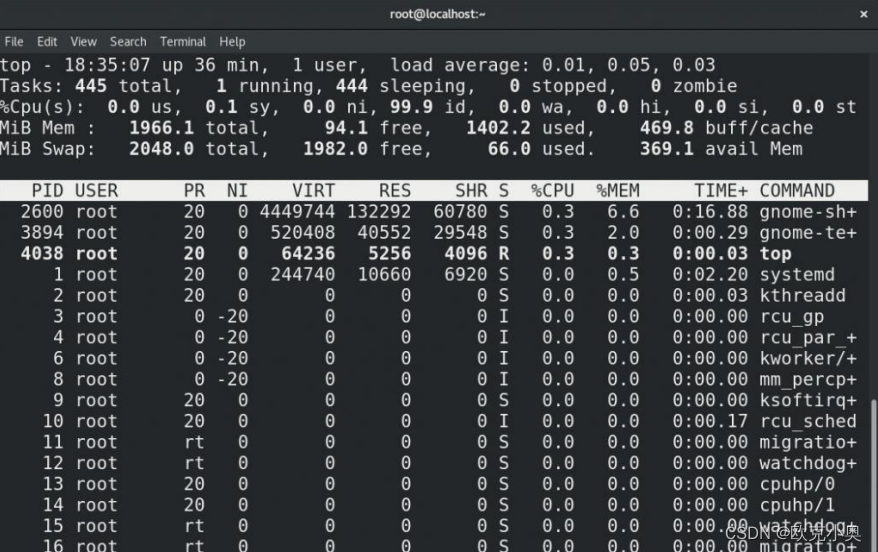Click the 445 total tasks count

tap(91, 86)
